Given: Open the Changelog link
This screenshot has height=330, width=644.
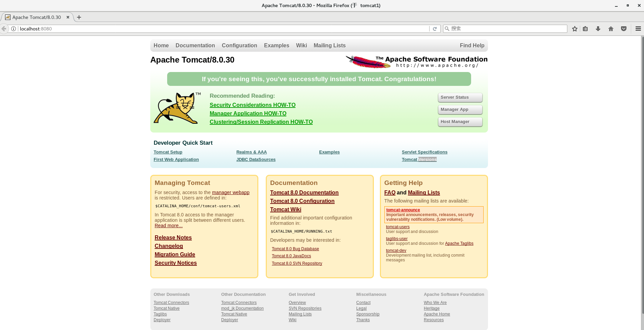Looking at the screenshot, I should click(169, 246).
